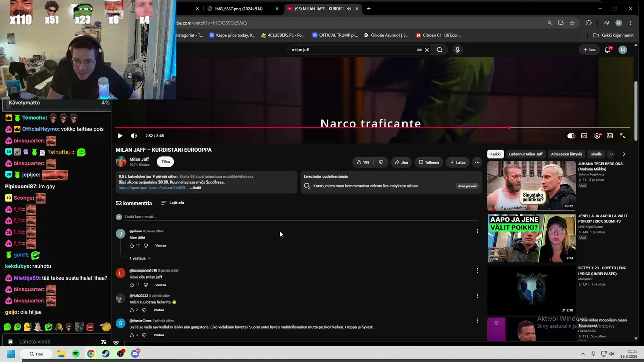Mute the video with the speaker icon
The height and width of the screenshot is (362, 644).
point(134,136)
